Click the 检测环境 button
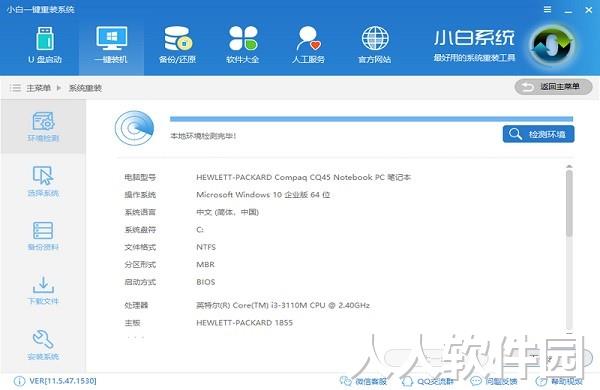The height and width of the screenshot is (390, 600). coord(538,134)
